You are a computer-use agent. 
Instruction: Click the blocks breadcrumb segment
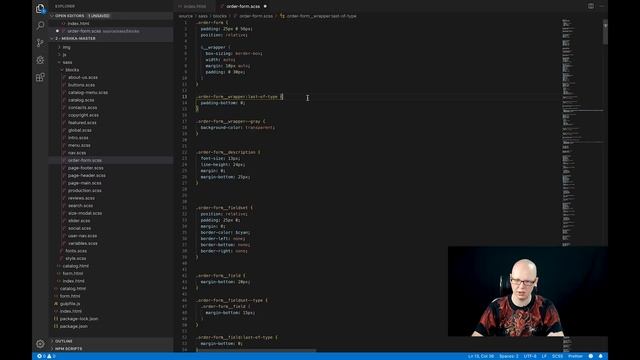220,16
